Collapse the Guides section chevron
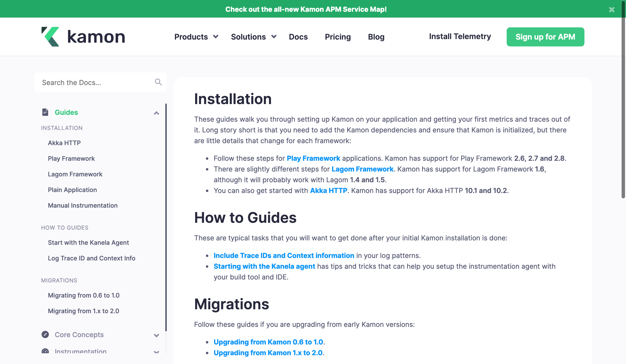 click(156, 113)
